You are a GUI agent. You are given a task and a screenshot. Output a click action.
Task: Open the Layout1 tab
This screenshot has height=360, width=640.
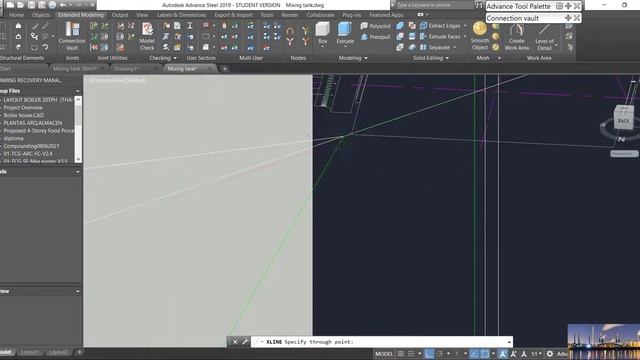[30, 352]
